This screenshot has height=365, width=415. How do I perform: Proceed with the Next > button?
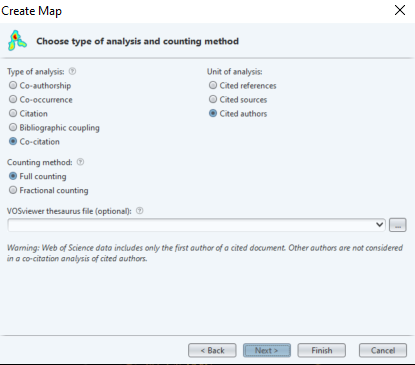pyautogui.click(x=267, y=350)
